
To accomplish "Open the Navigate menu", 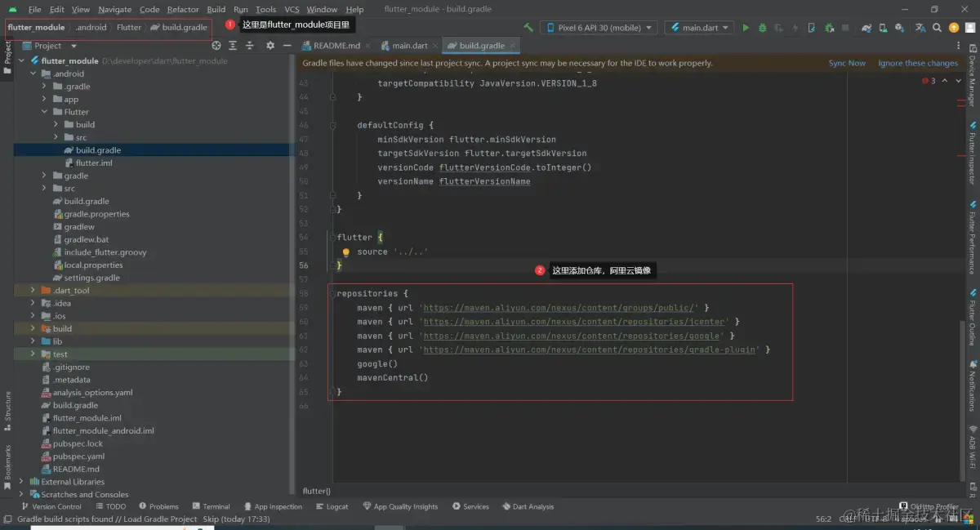I will (114, 9).
